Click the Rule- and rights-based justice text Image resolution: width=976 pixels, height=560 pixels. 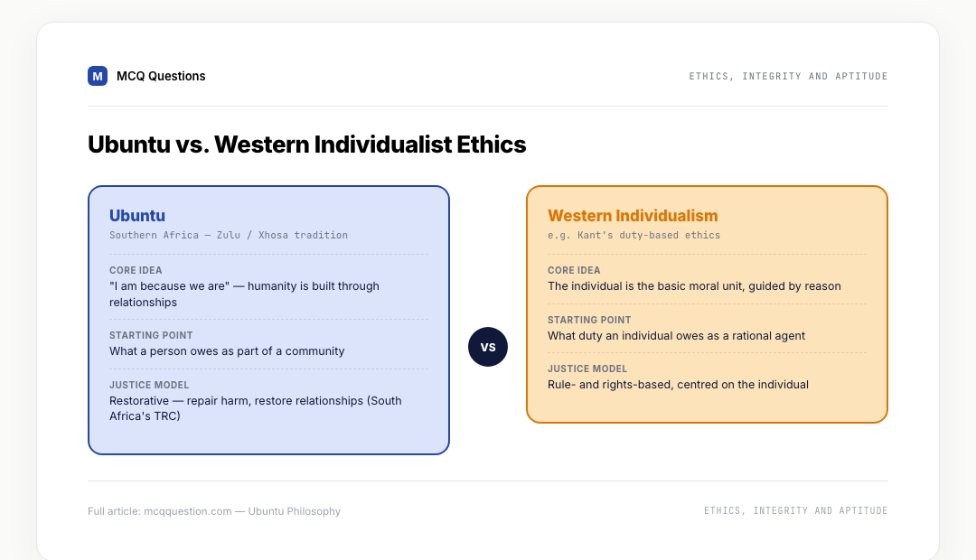(x=679, y=385)
